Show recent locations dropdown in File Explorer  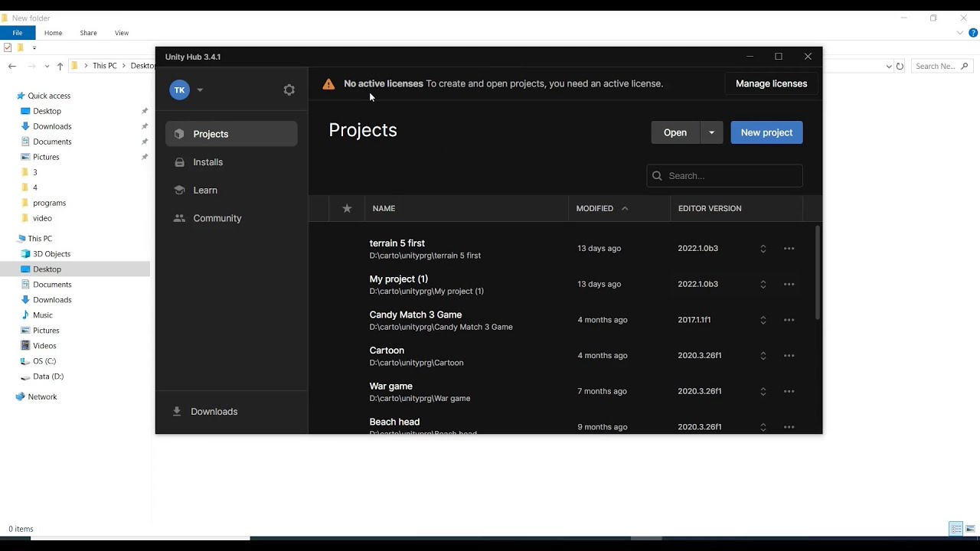click(47, 67)
